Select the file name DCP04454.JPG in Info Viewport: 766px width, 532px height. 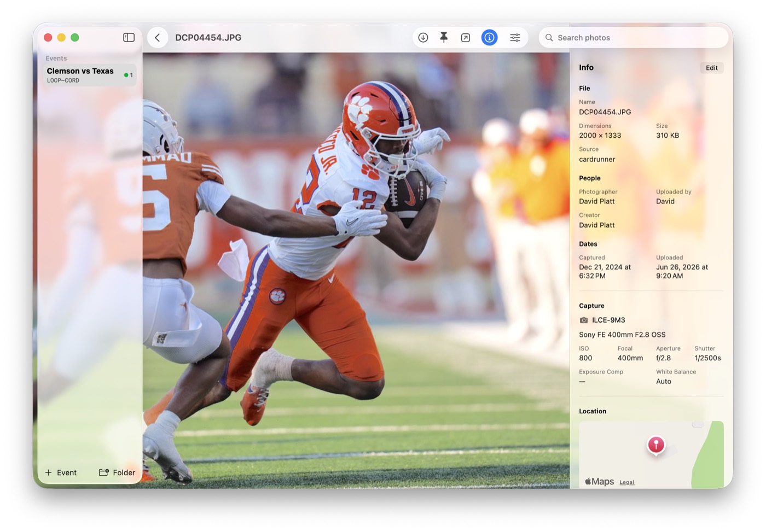[605, 112]
